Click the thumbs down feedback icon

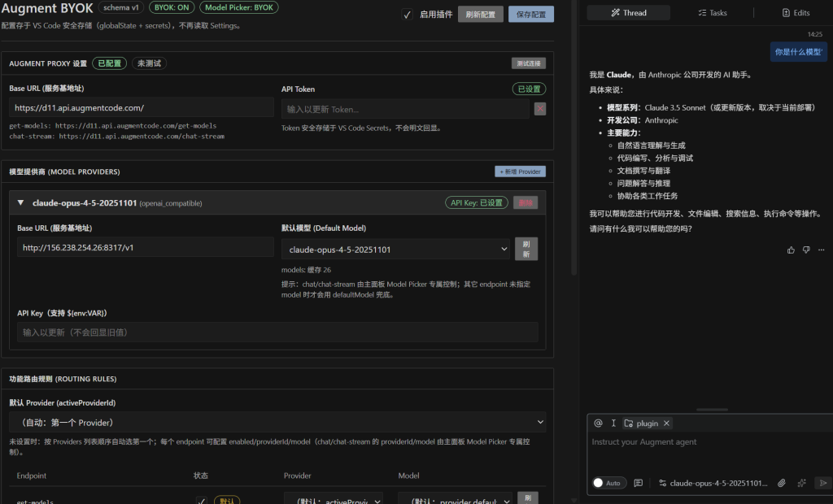806,250
